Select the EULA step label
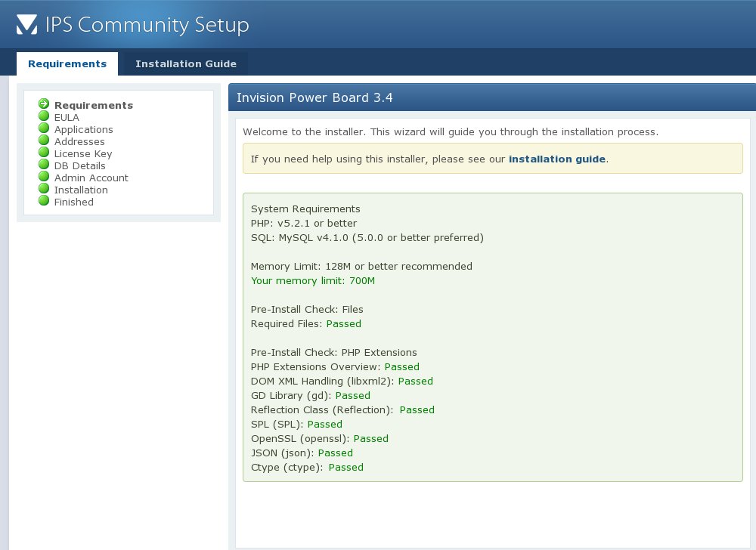The height and width of the screenshot is (550, 756). [x=67, y=118]
